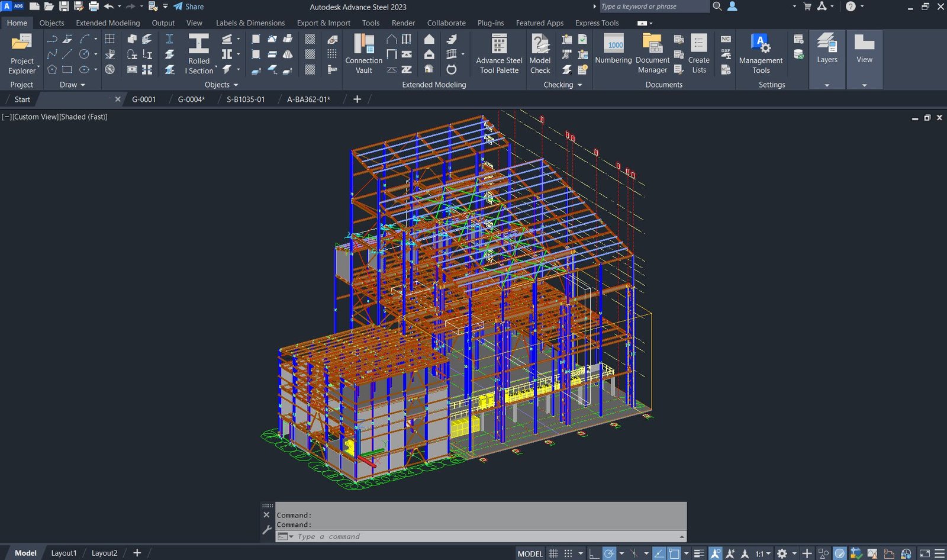Start the Numbering tool
Viewport: 947px width, 560px height.
(613, 49)
